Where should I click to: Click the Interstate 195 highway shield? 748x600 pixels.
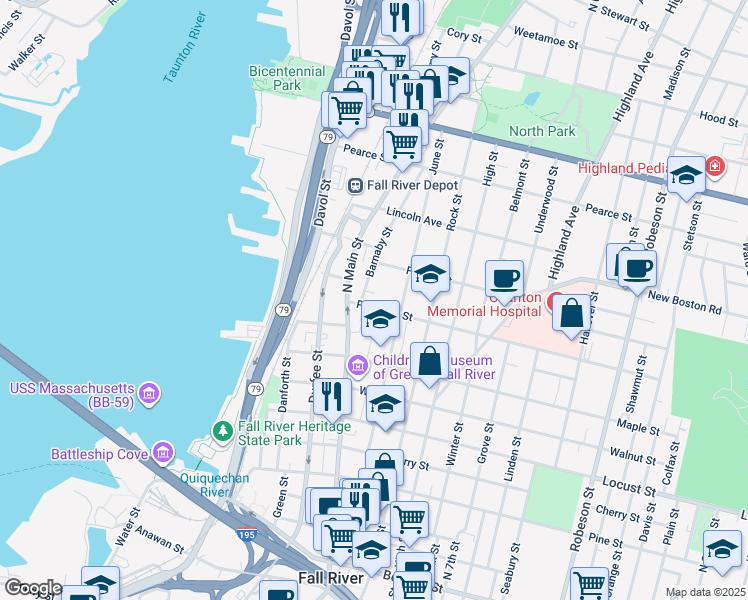[247, 534]
